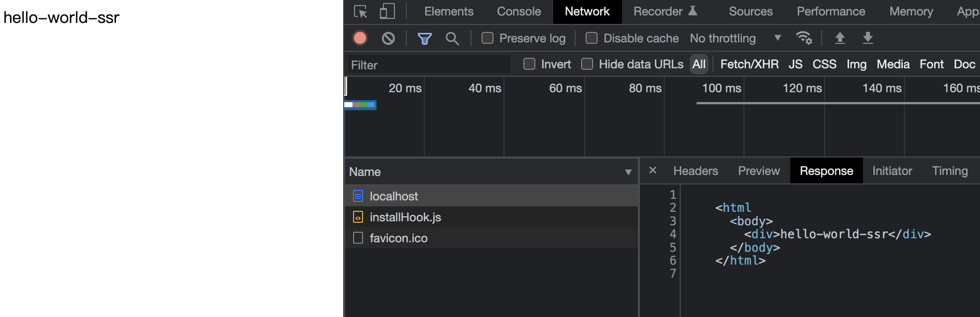Close the request details panel

click(x=653, y=170)
